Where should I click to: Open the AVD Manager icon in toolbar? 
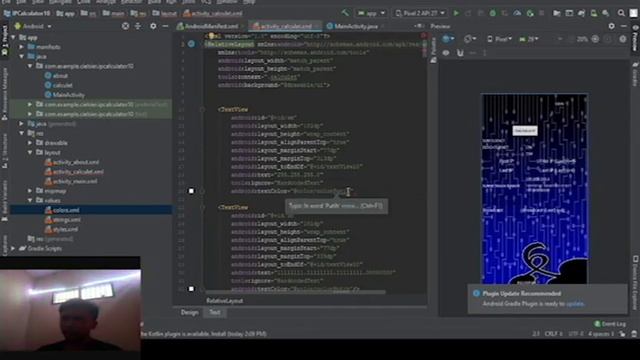(593, 13)
